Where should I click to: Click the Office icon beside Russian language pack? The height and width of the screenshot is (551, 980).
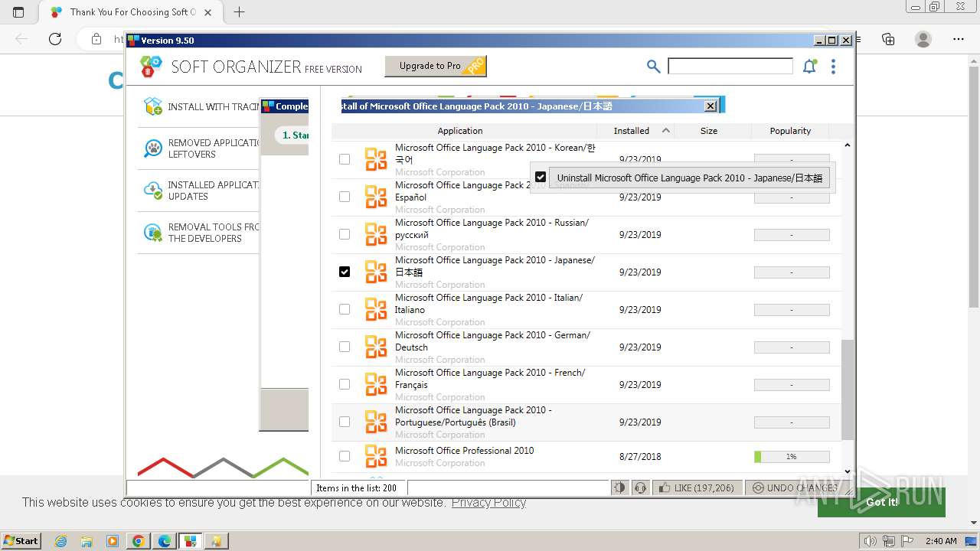(x=376, y=234)
